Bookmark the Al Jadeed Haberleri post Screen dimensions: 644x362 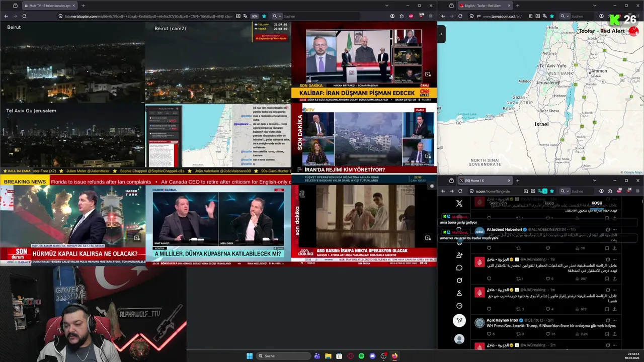[x=607, y=248]
